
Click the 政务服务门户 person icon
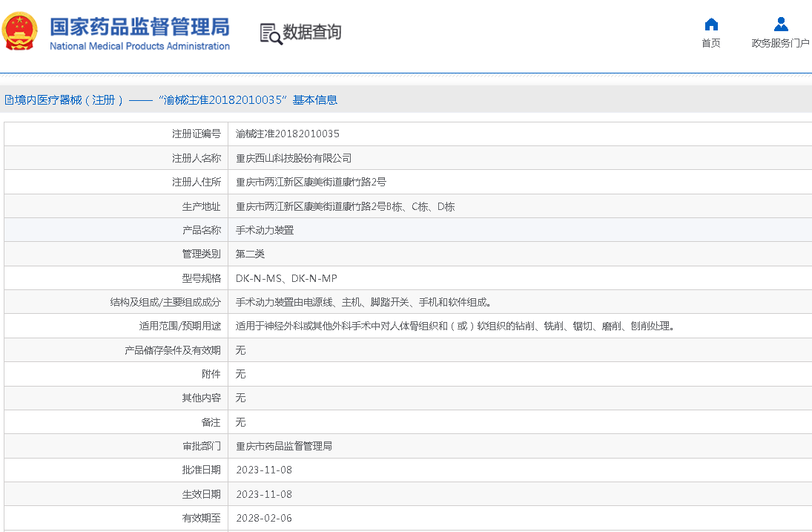780,24
